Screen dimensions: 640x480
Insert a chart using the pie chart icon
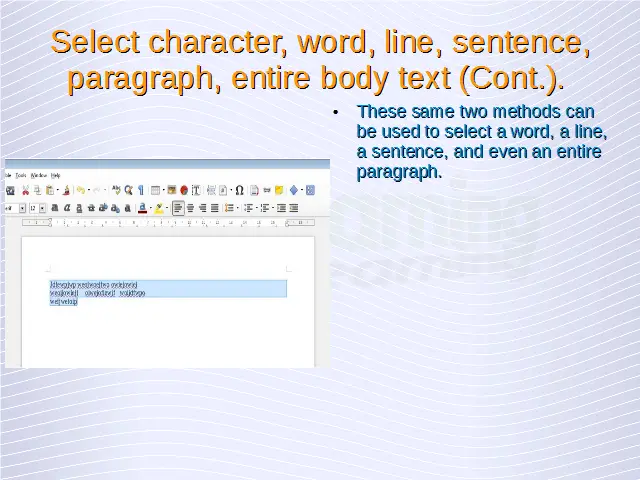coord(184,189)
